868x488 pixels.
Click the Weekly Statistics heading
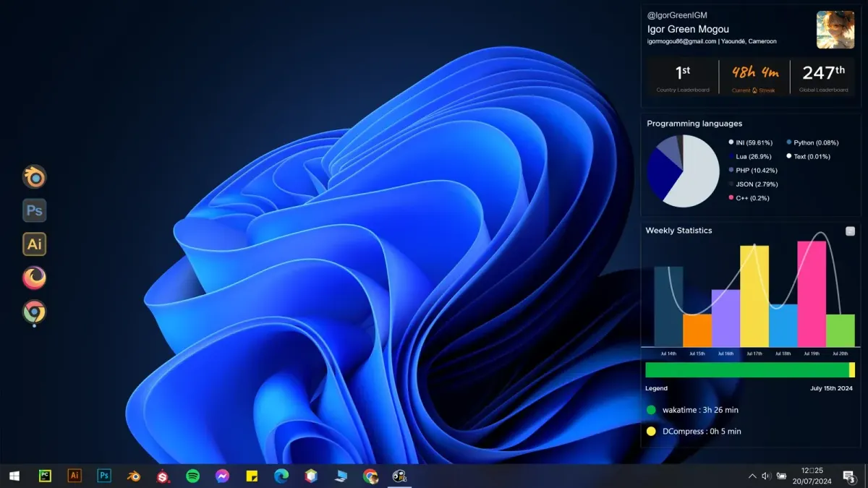(x=678, y=231)
